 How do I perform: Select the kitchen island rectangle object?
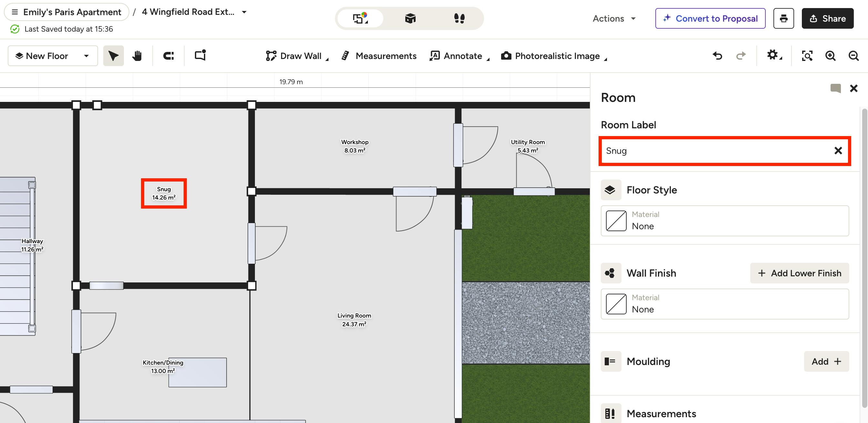click(197, 372)
